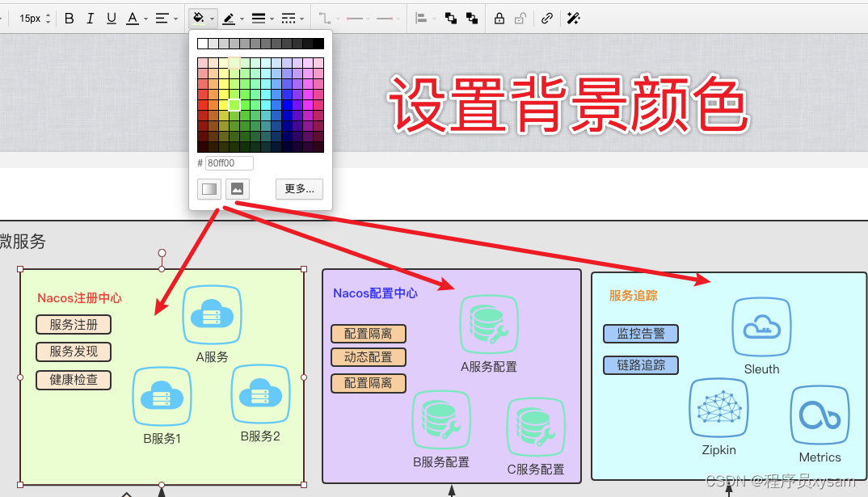The width and height of the screenshot is (868, 497).
Task: Click the connector type icon
Action: pos(324,19)
